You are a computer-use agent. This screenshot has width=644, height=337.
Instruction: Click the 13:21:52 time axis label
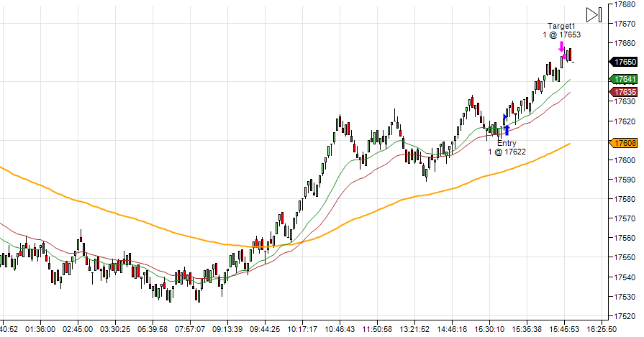click(x=414, y=329)
